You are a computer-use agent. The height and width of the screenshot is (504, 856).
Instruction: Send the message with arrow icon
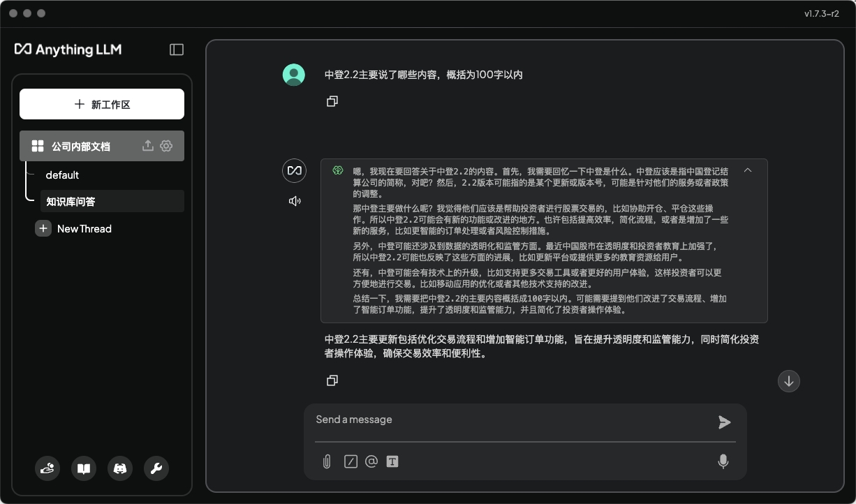click(724, 422)
